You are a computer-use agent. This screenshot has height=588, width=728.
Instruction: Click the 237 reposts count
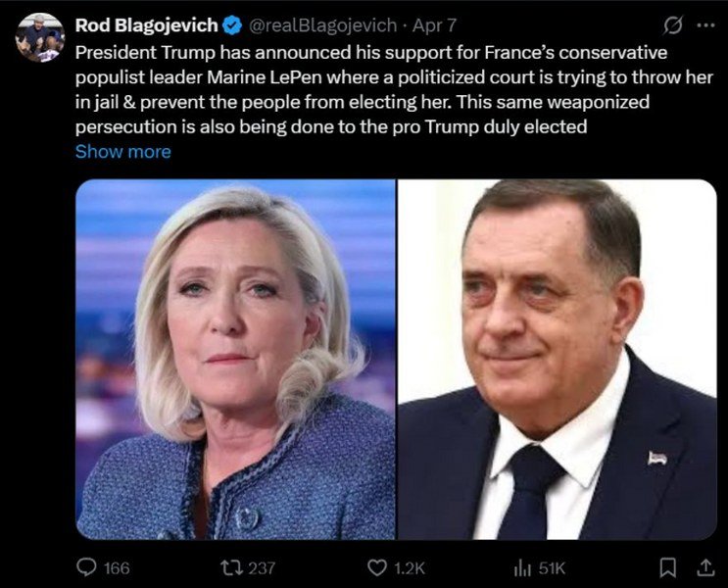coord(262,568)
